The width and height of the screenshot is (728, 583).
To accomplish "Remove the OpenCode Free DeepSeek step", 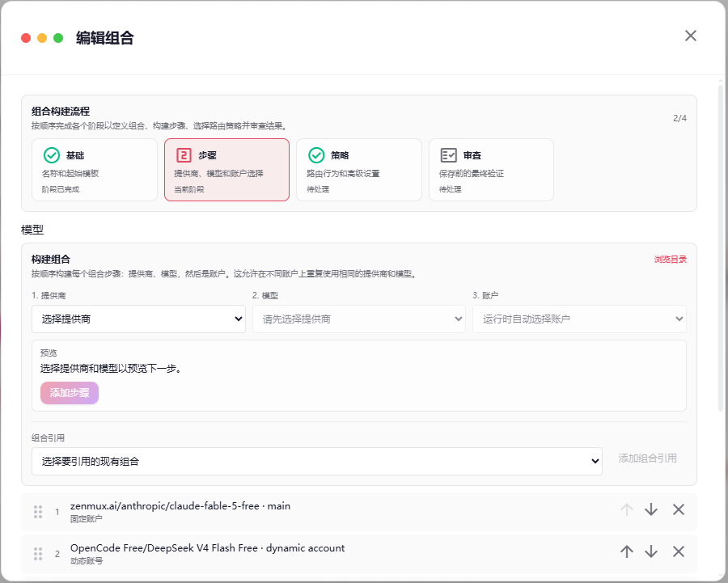I will click(679, 551).
